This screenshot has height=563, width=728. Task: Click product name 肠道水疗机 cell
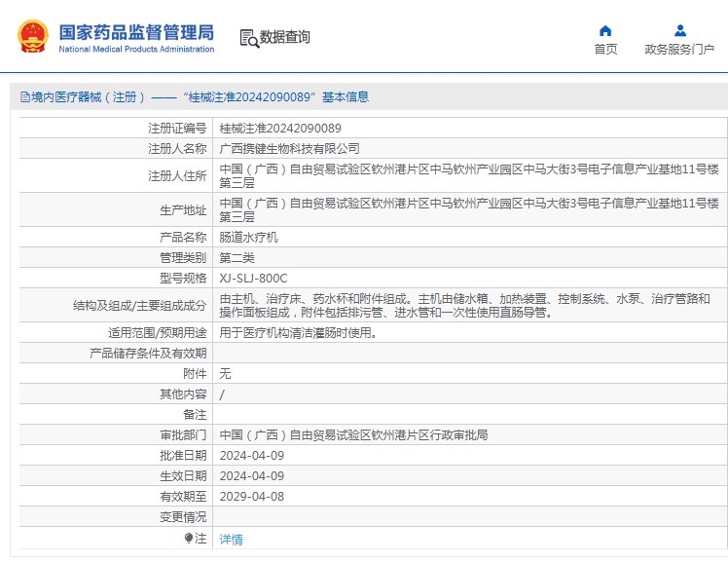[249, 237]
